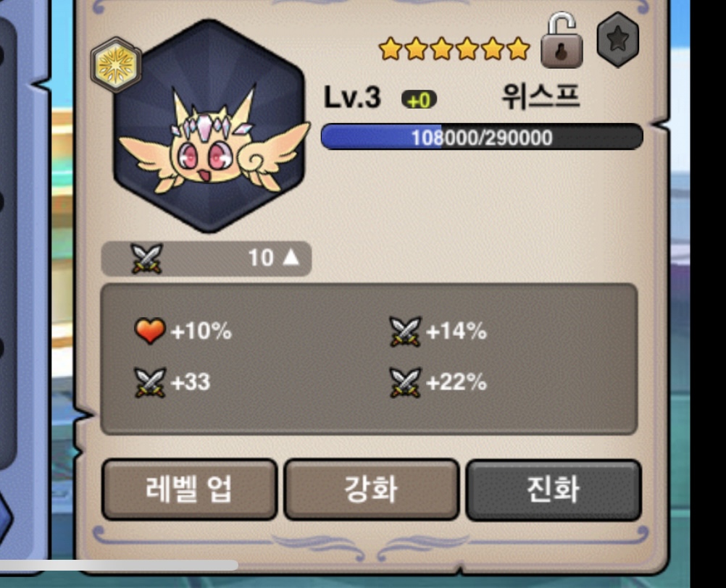Viewport: 726px width, 588px height.
Task: Click the 위스프 pet name
Action: (x=541, y=96)
